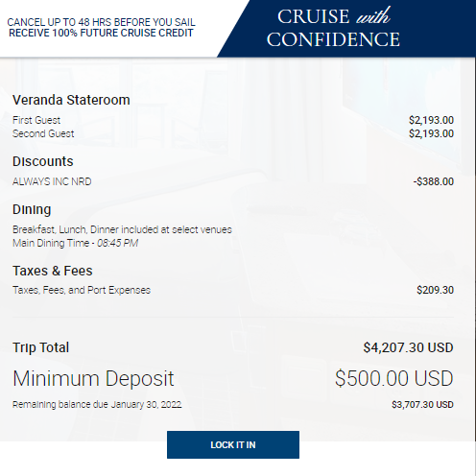
Task: Select the Second Guest price line
Action: (233, 133)
